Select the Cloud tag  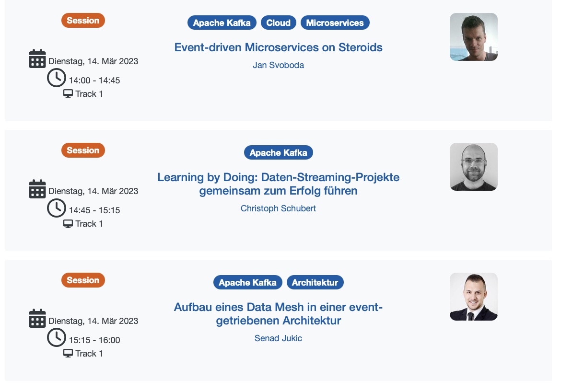click(x=279, y=23)
